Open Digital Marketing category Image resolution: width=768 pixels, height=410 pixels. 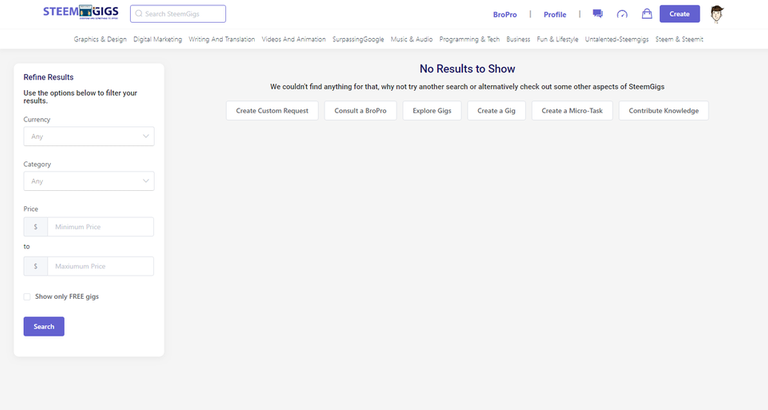click(158, 39)
